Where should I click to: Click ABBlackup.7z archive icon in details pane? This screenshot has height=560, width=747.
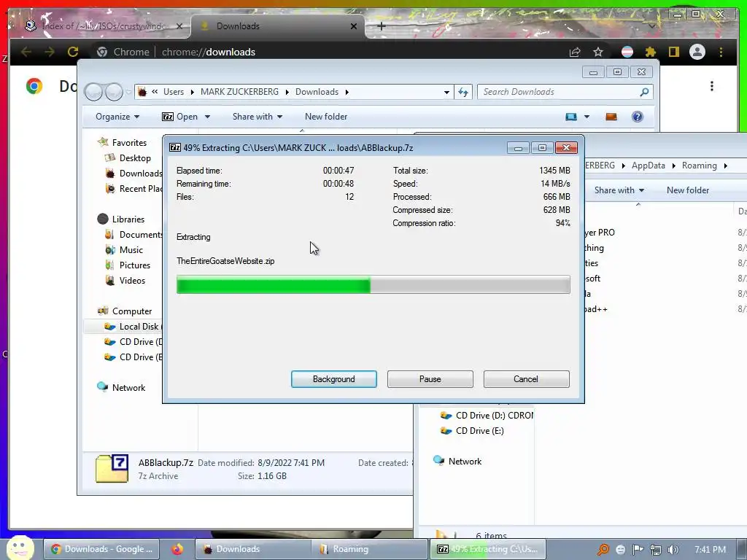pyautogui.click(x=112, y=469)
